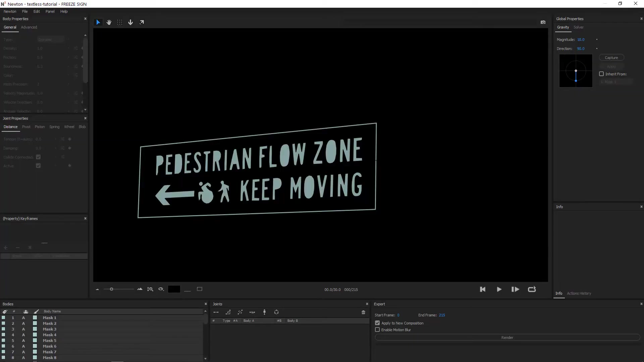Image resolution: width=644 pixels, height=362 pixels.
Task: Click the viewport zoom slider handle
Action: (x=111, y=289)
